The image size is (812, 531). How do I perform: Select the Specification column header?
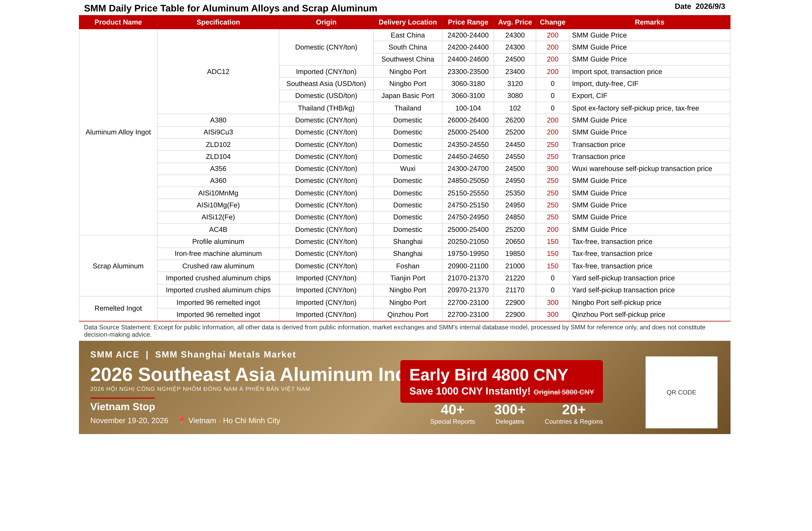point(218,22)
